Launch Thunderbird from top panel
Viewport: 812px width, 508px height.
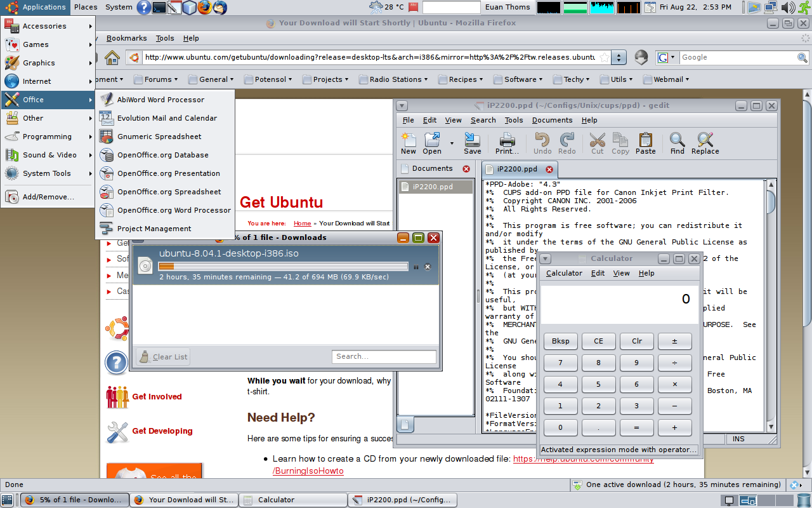(x=219, y=8)
